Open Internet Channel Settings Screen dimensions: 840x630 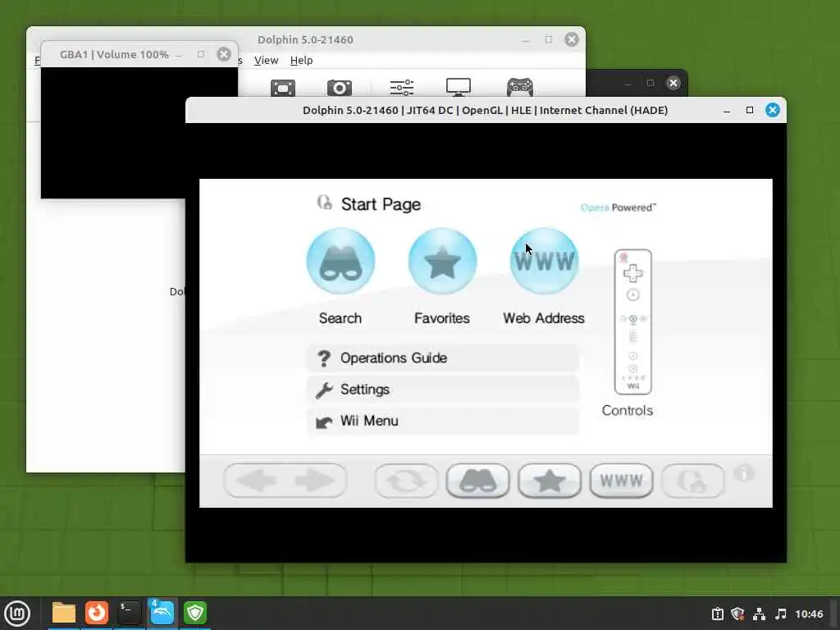442,390
